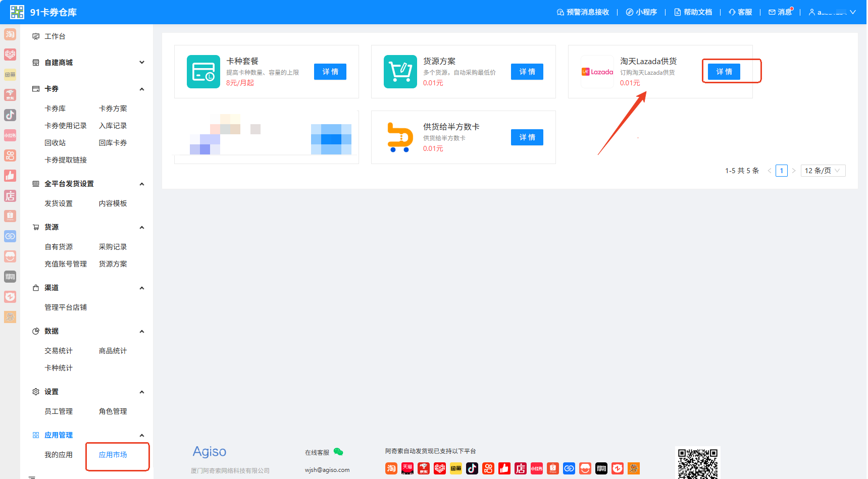
Task: Click the 消息 mail icon in the header
Action: 772,12
